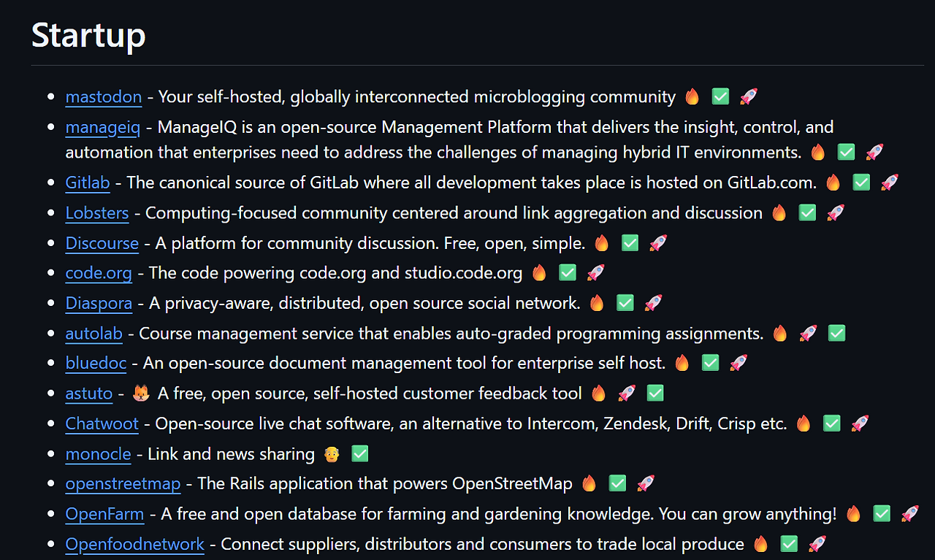
Task: Open the Chatwoot link
Action: coord(102,423)
